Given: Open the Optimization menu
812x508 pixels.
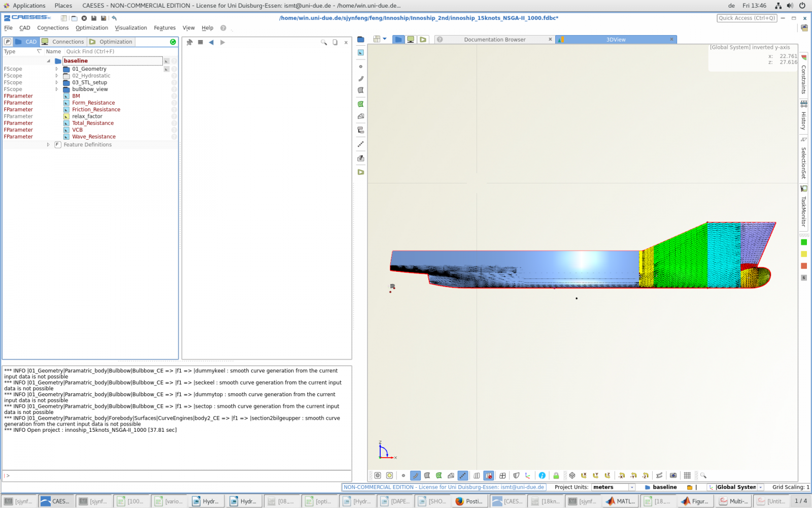Looking at the screenshot, I should pos(92,28).
